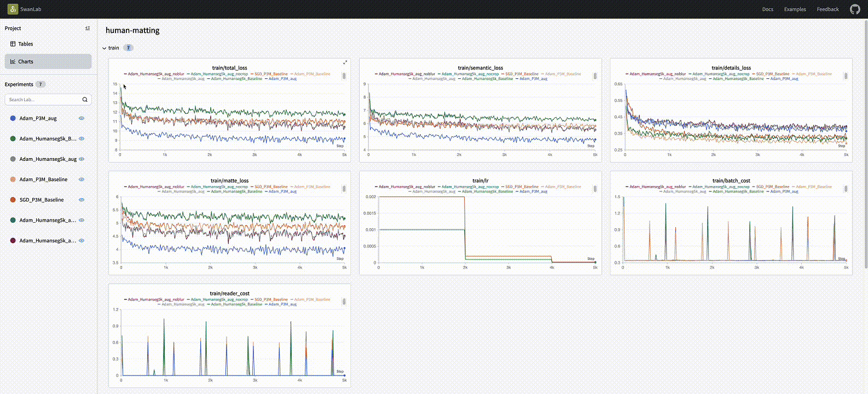
Task: Click the train/semantic_loss chart title
Action: [481, 68]
